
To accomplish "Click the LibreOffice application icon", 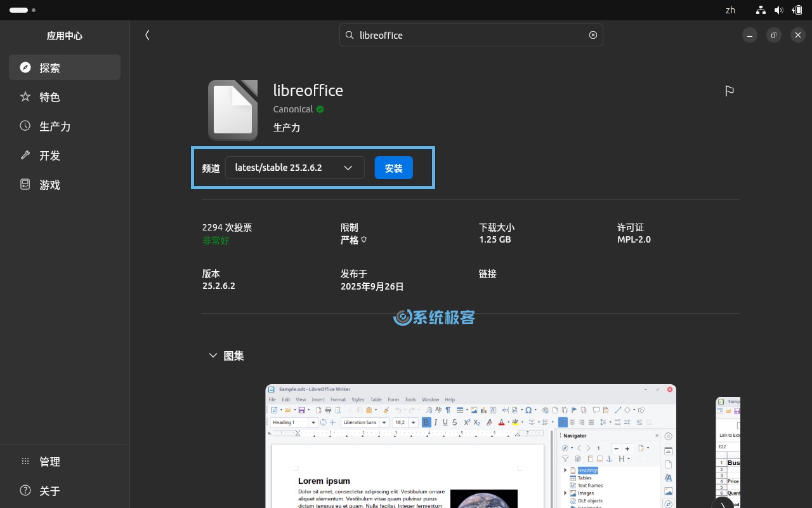I will coord(233,110).
